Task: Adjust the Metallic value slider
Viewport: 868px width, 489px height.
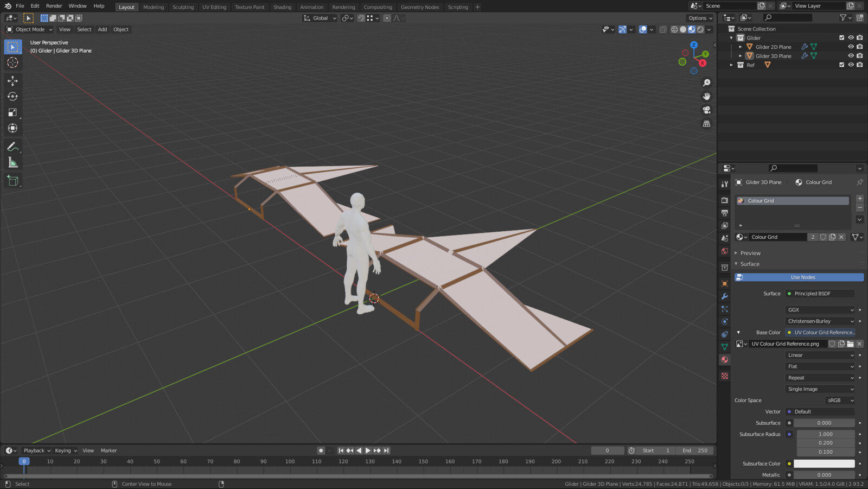Action: click(824, 475)
